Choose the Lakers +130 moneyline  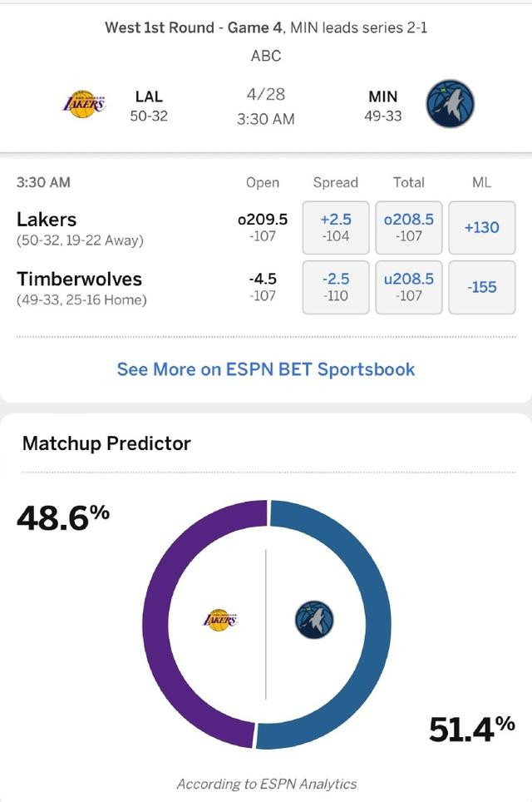click(x=482, y=228)
